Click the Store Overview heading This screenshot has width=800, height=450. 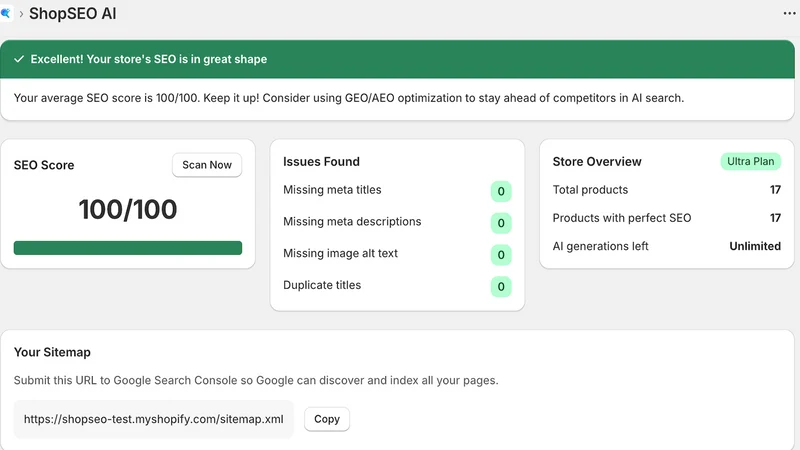coord(597,161)
